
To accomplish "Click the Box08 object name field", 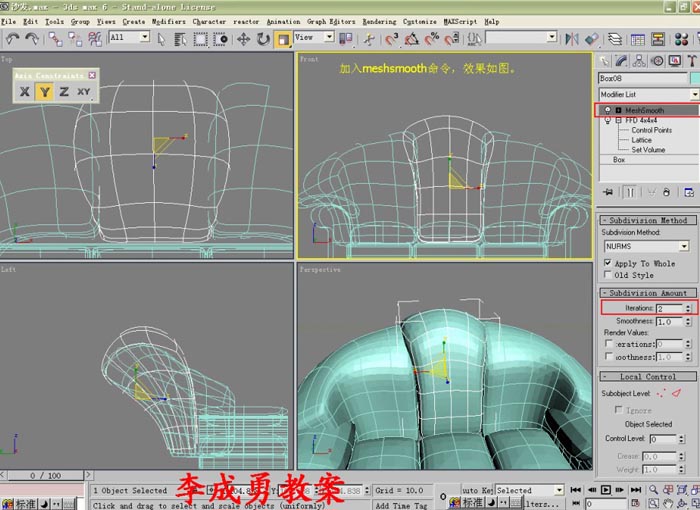I will tap(642, 78).
